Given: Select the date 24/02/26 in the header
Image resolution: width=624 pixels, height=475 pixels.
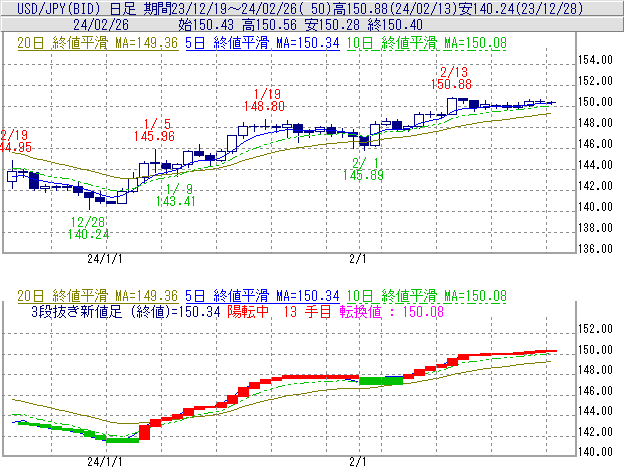Looking at the screenshot, I should (101, 25).
